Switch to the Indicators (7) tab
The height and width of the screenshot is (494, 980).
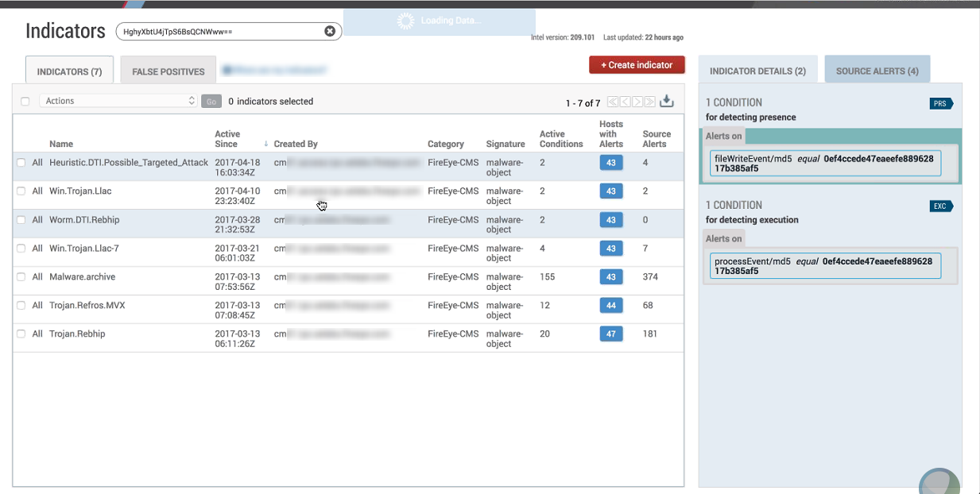[x=69, y=71]
